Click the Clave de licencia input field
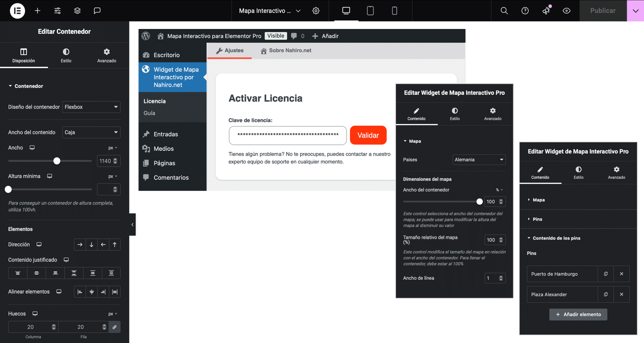The width and height of the screenshot is (644, 343). pyautogui.click(x=288, y=135)
